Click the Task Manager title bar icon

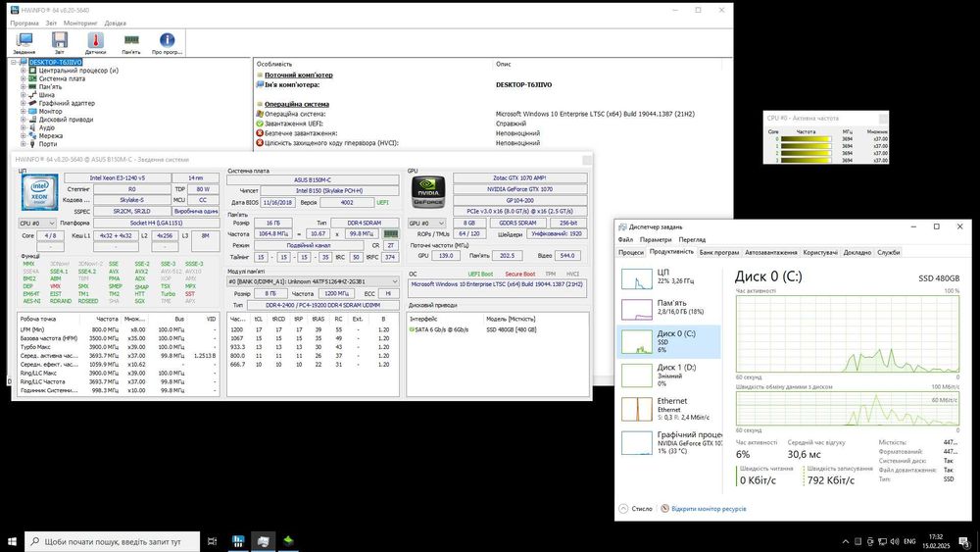(622, 226)
